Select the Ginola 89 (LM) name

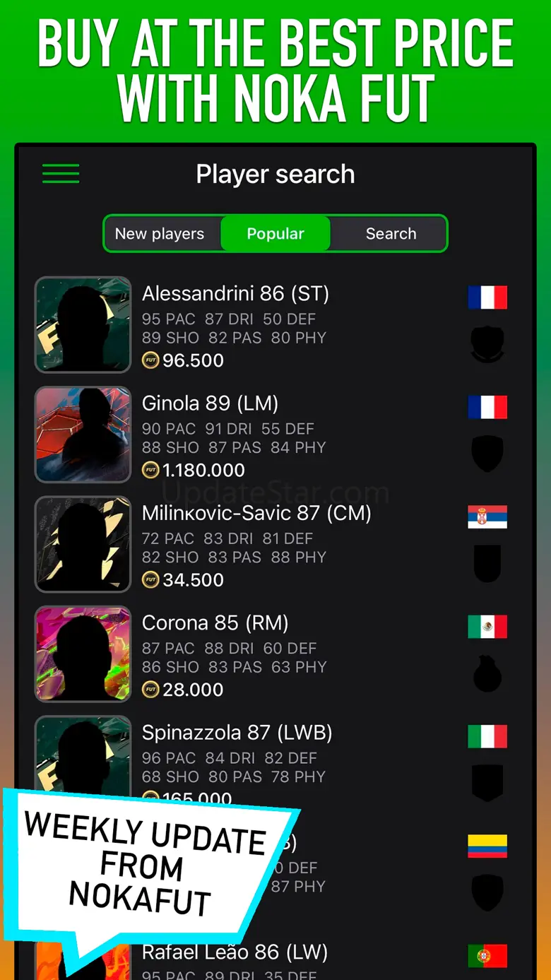point(210,403)
